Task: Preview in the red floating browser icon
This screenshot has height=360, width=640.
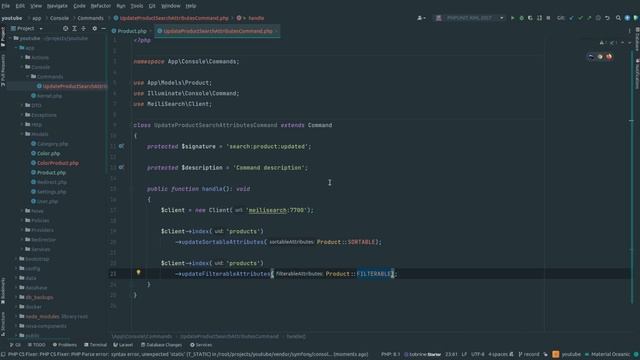Action: pyautogui.click(x=609, y=57)
